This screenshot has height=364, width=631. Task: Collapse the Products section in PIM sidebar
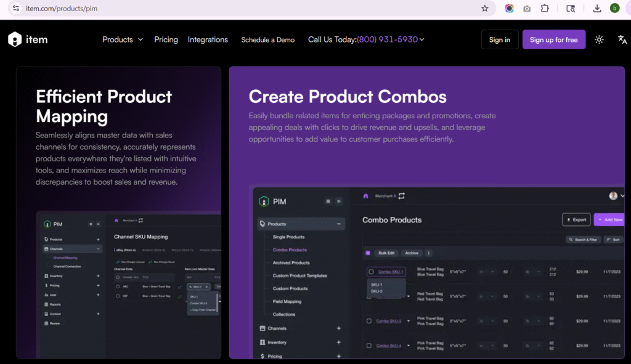(338, 224)
